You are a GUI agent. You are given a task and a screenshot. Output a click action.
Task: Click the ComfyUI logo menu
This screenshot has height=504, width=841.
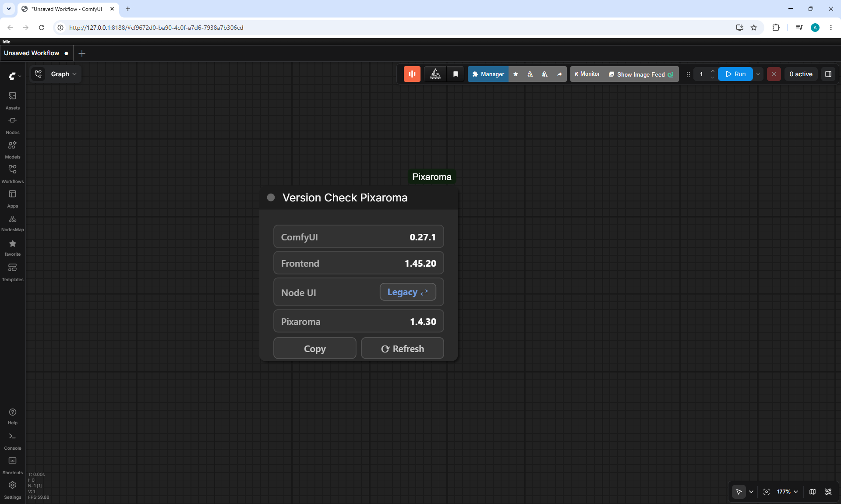pyautogui.click(x=14, y=76)
